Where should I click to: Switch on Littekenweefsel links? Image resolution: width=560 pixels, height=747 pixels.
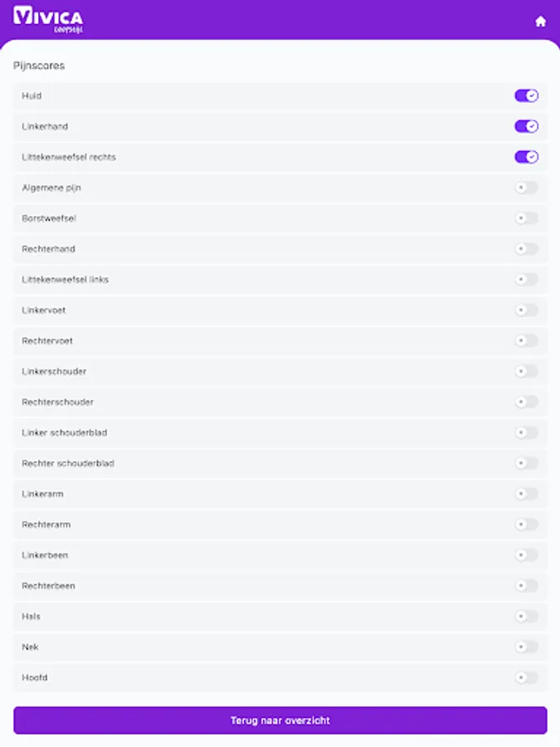[526, 280]
